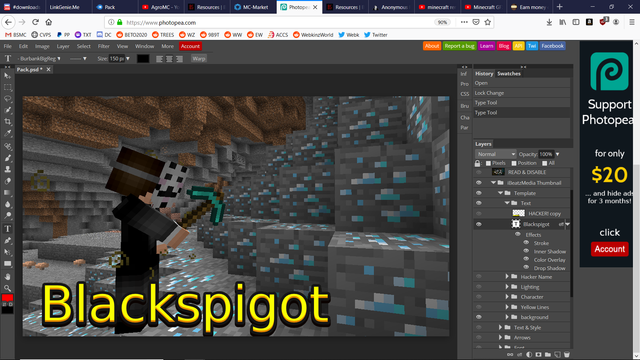Open the font style dropdown
Screen dimensions: 640x360
pyautogui.click(x=78, y=59)
